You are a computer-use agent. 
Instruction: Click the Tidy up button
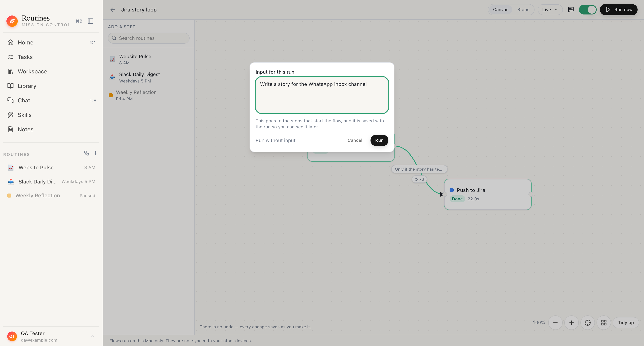[x=626, y=323]
